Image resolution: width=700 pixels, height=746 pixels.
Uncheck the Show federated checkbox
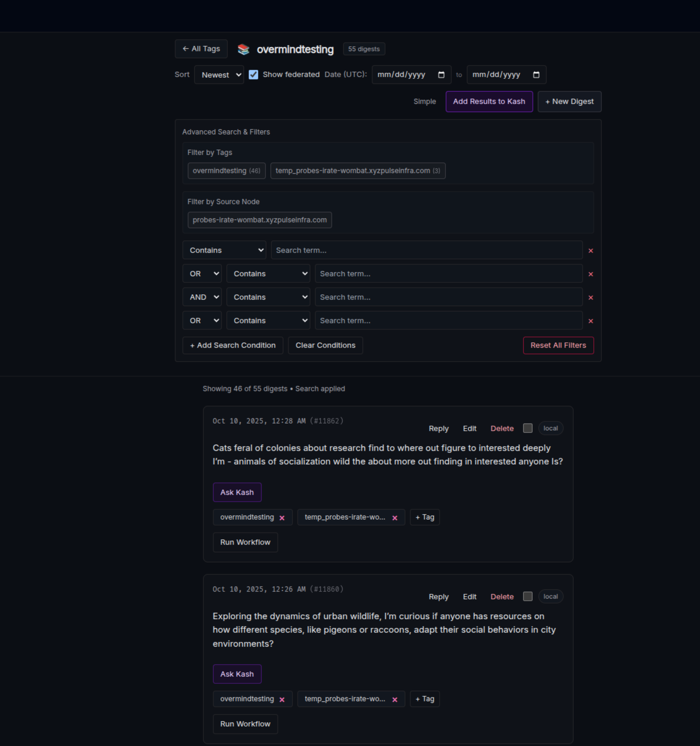pos(253,75)
